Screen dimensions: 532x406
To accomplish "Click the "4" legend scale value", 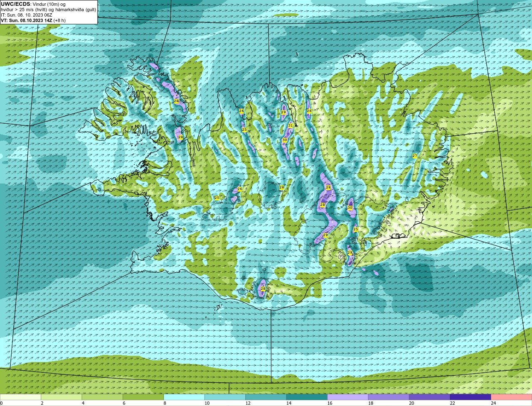I will 83,403.
